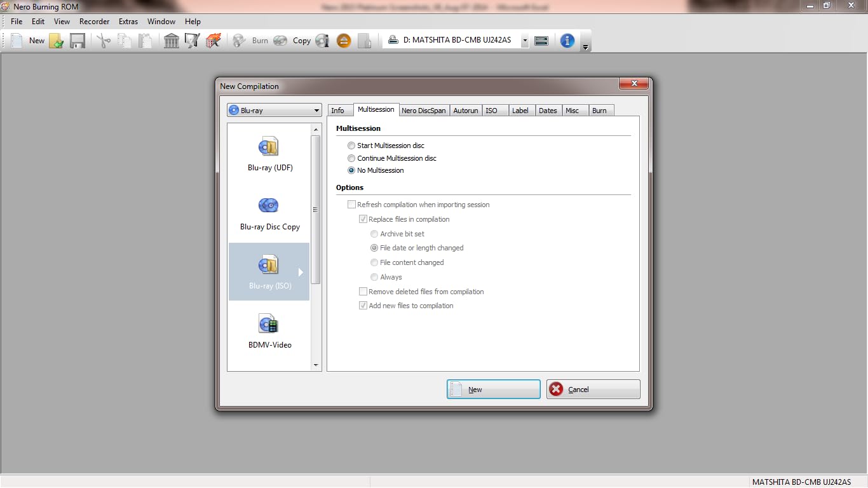Click the compilation type list scrollbar thumb

click(x=316, y=210)
